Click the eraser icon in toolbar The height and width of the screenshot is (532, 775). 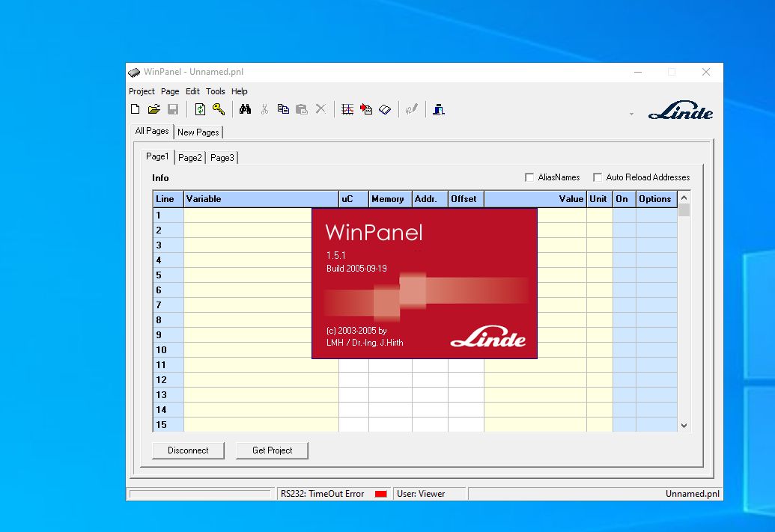tap(385, 109)
